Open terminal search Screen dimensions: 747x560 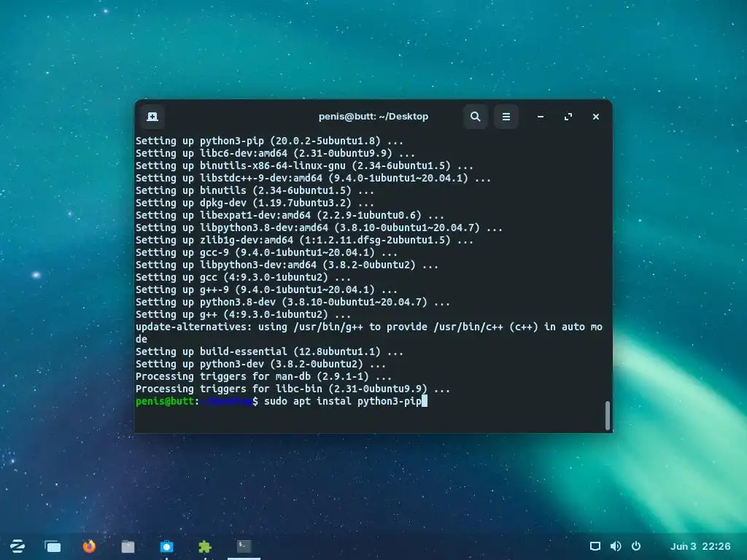[476, 117]
